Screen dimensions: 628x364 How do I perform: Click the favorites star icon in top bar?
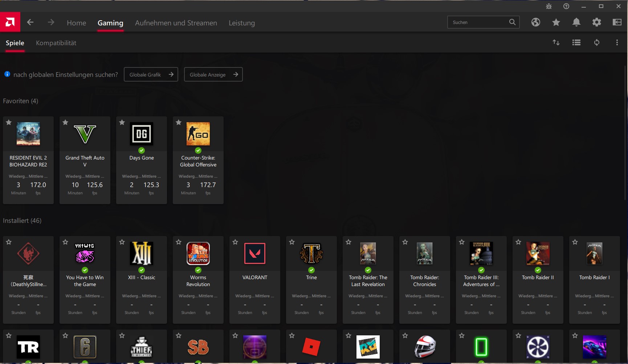[556, 22]
